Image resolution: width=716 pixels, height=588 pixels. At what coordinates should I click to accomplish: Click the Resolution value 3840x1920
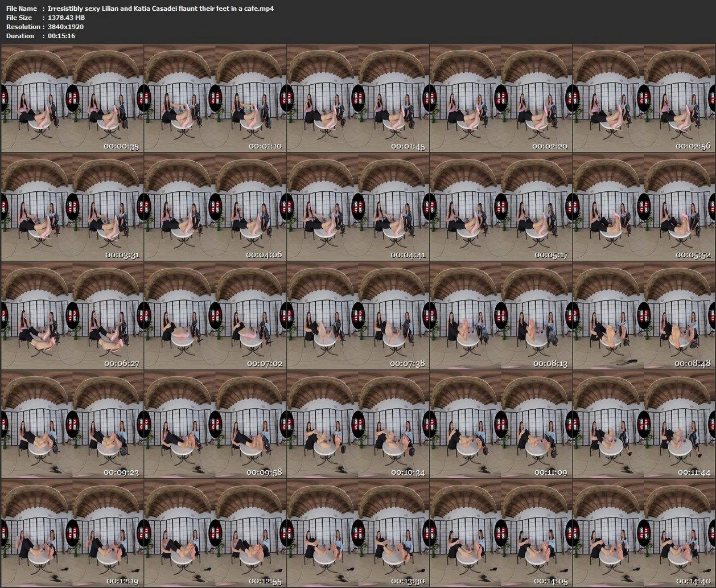[65, 27]
